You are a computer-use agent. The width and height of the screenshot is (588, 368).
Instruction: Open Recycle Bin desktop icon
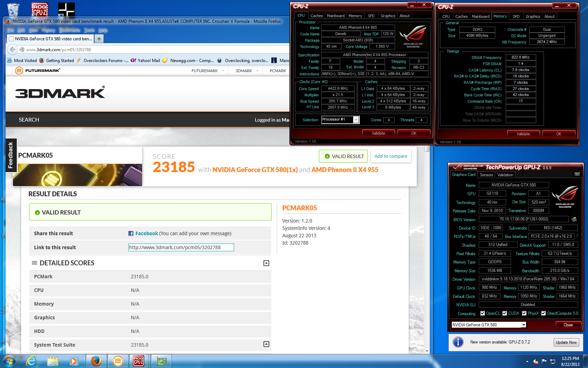13,9
